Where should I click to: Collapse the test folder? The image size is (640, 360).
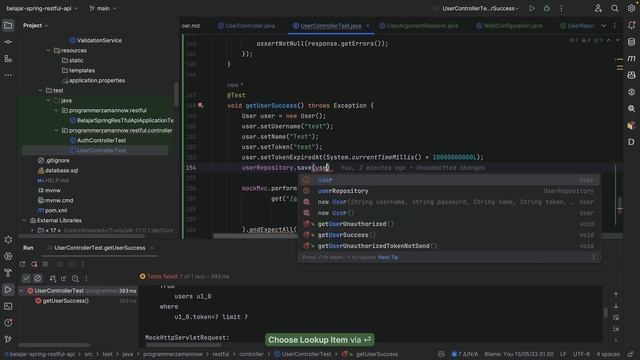pos(40,90)
